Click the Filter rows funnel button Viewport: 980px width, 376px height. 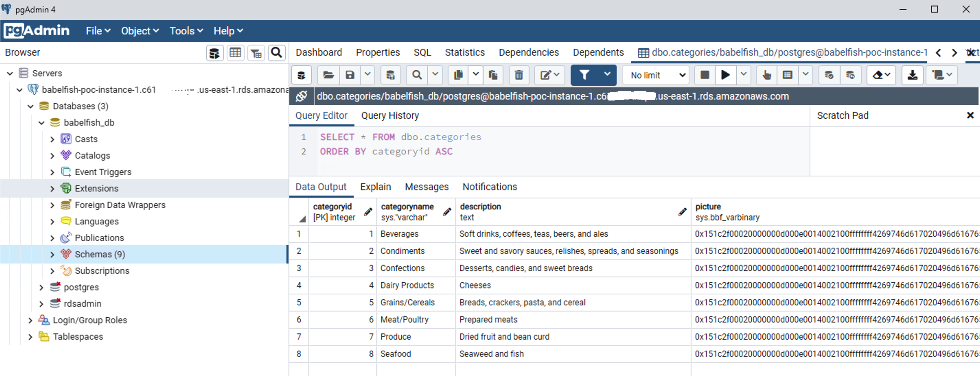click(584, 75)
